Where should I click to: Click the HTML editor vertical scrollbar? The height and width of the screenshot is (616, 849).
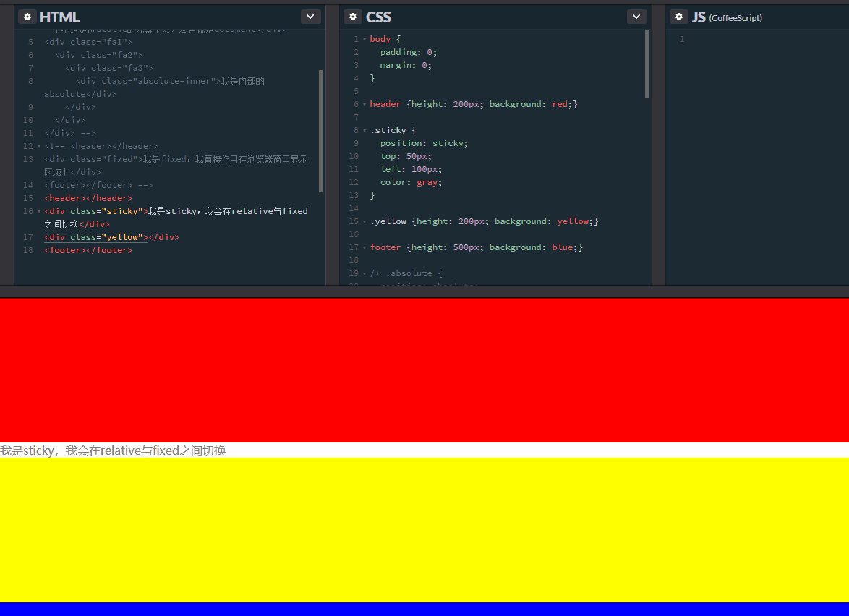320,131
